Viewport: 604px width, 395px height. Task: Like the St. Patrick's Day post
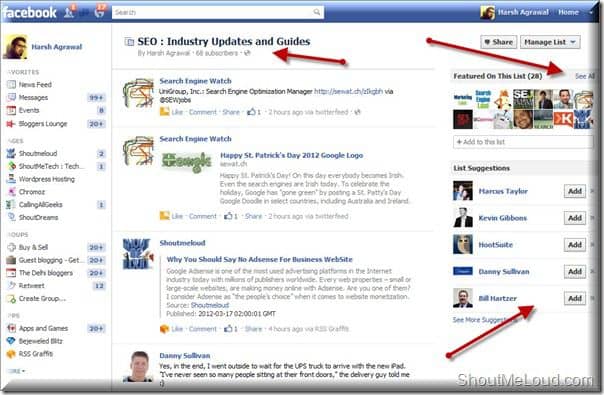[177, 216]
